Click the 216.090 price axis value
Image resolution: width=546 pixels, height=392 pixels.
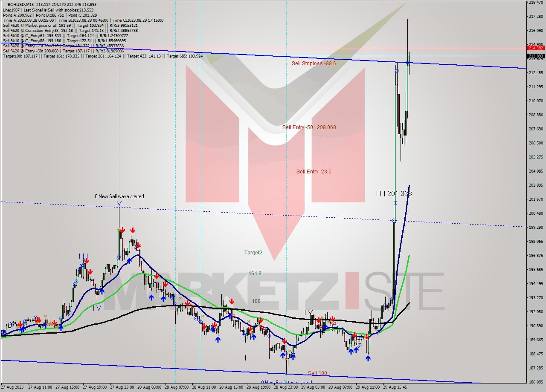coord(536,31)
